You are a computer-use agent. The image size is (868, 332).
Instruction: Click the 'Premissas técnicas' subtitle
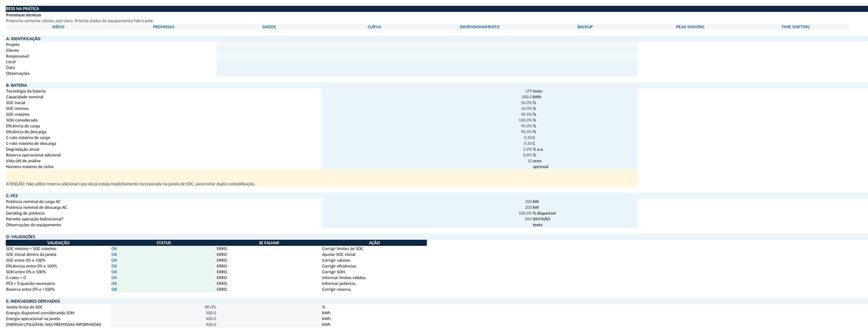tap(20, 15)
